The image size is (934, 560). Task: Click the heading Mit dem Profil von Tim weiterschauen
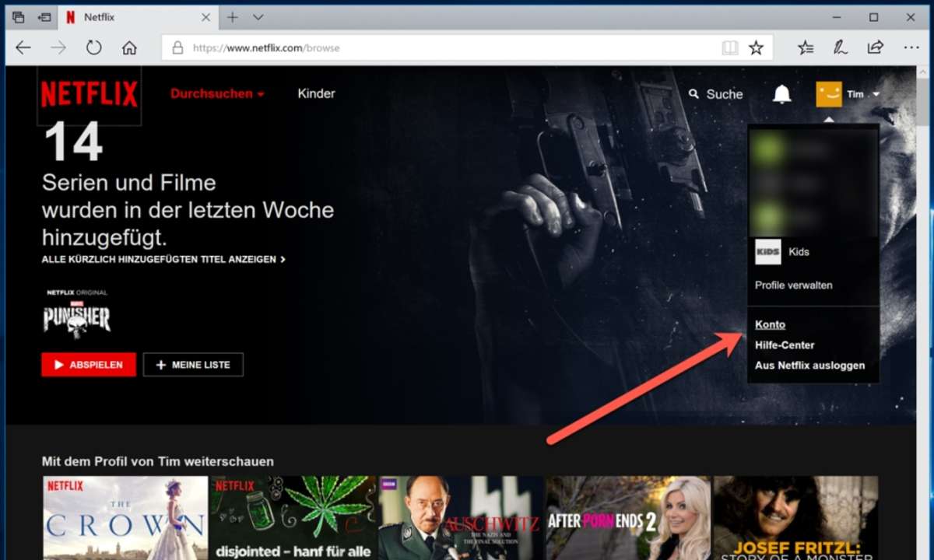pyautogui.click(x=158, y=461)
